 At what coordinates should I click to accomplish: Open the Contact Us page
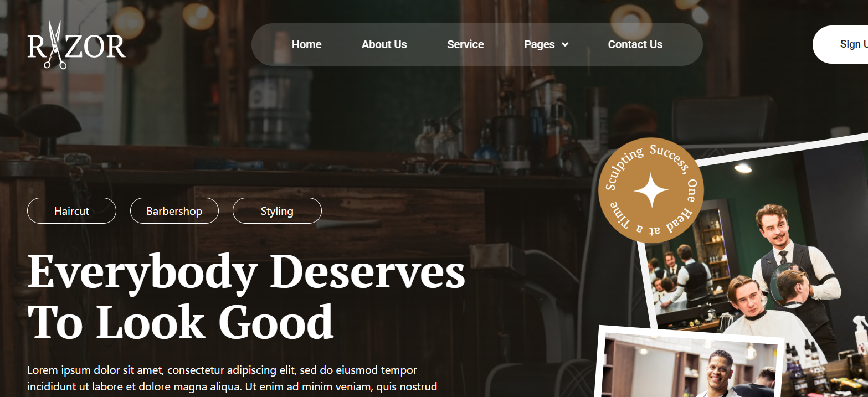(x=635, y=45)
